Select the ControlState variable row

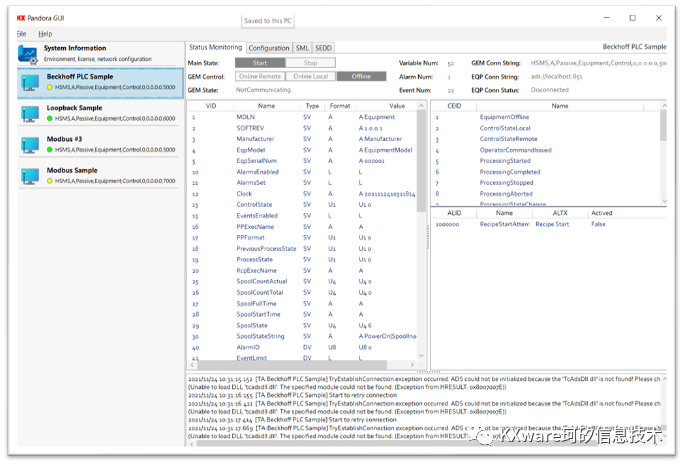303,205
